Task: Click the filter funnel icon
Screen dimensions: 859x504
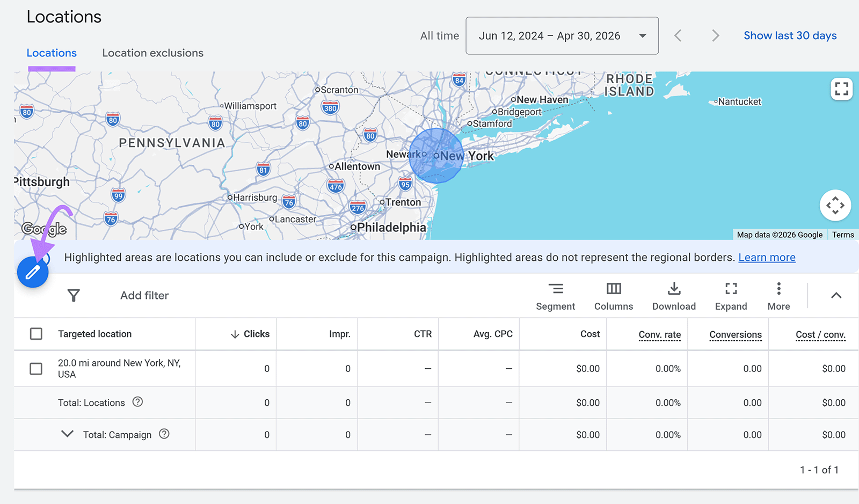Action: click(74, 295)
